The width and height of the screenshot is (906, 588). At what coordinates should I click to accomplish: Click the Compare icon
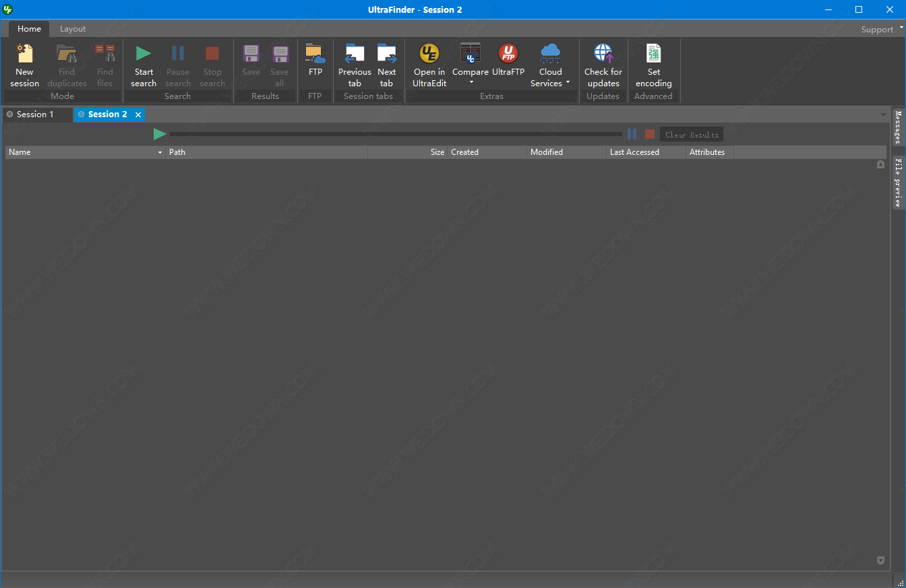coord(471,53)
